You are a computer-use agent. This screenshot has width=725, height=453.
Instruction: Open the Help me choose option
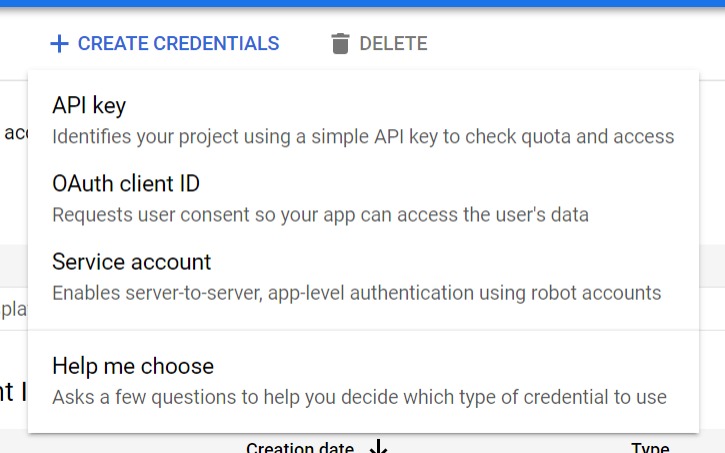point(363,381)
